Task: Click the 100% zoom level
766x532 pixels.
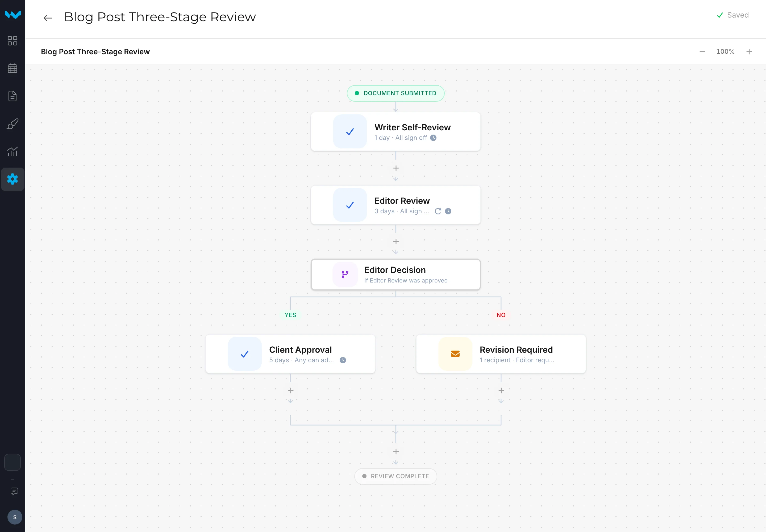Action: pyautogui.click(x=725, y=52)
